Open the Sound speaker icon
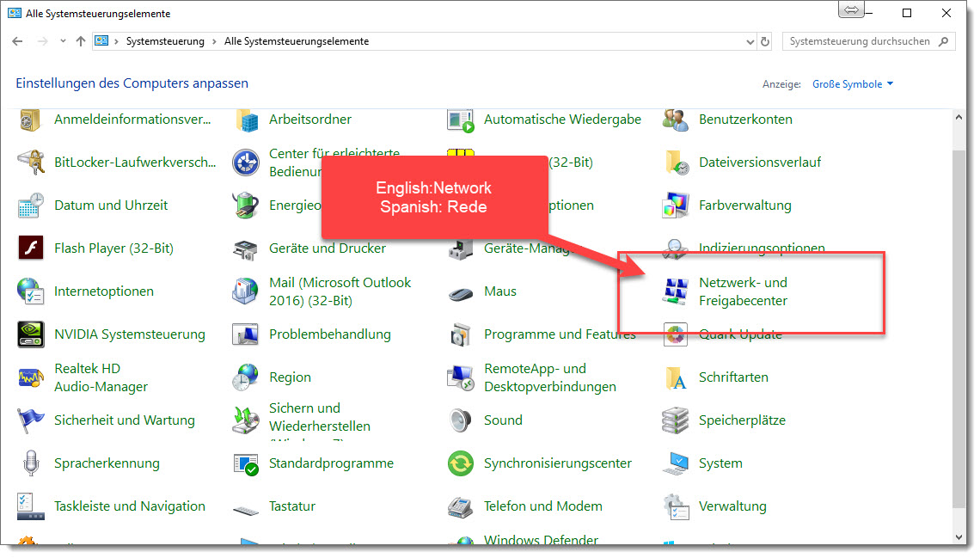980x558 pixels. coord(461,420)
